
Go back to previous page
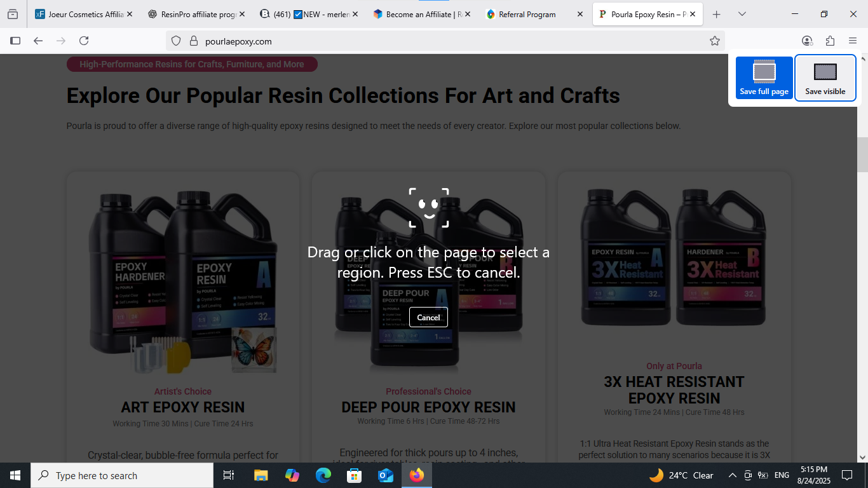point(38,41)
